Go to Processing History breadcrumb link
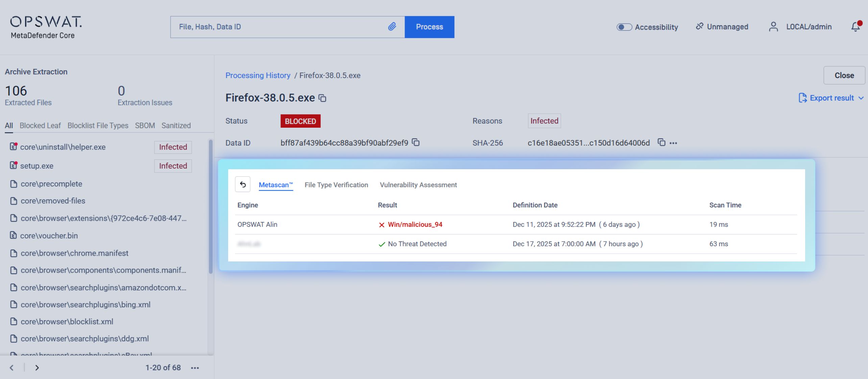Screen dimensions: 868x379 coord(258,75)
